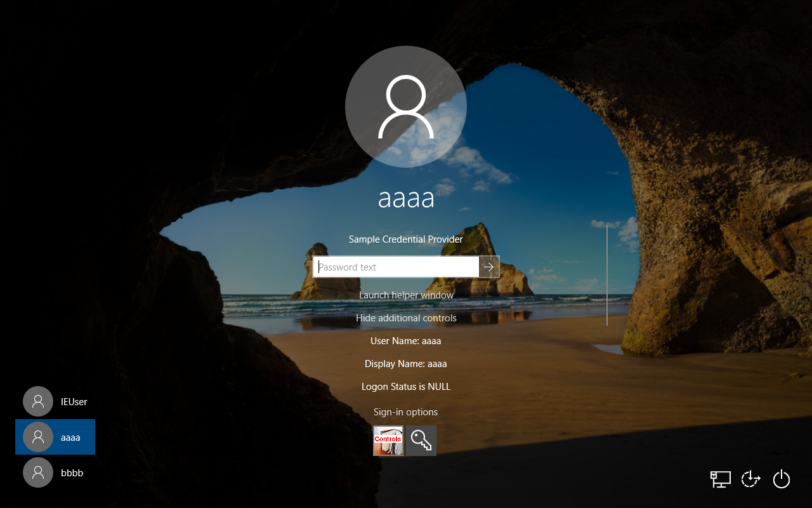Click the 'Display Name: aaaa' text
This screenshot has height=508, width=812.
pyautogui.click(x=406, y=364)
